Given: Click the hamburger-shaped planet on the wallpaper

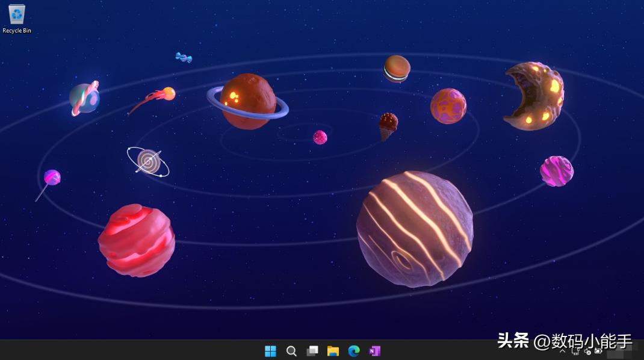Looking at the screenshot, I should (396, 68).
